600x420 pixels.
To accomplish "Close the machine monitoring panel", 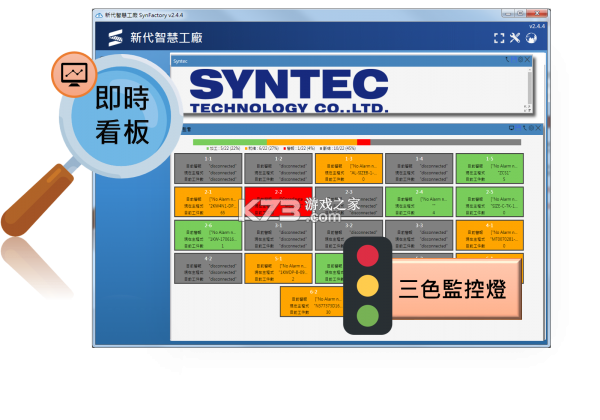I will (538, 128).
